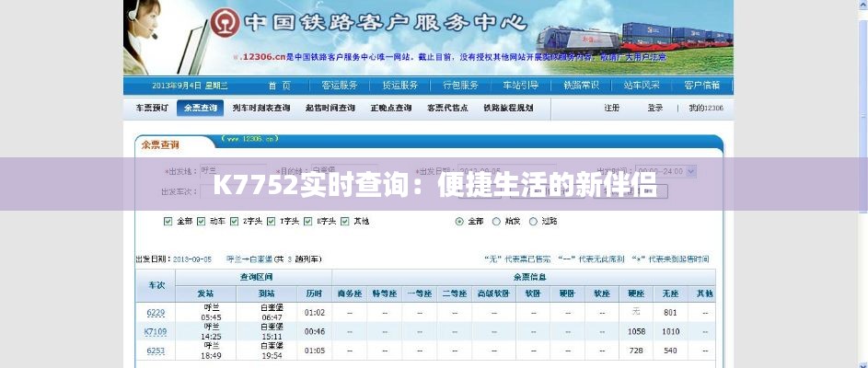Click the 二等座 column header
Viewport: 868px width, 368px height.
(454, 293)
